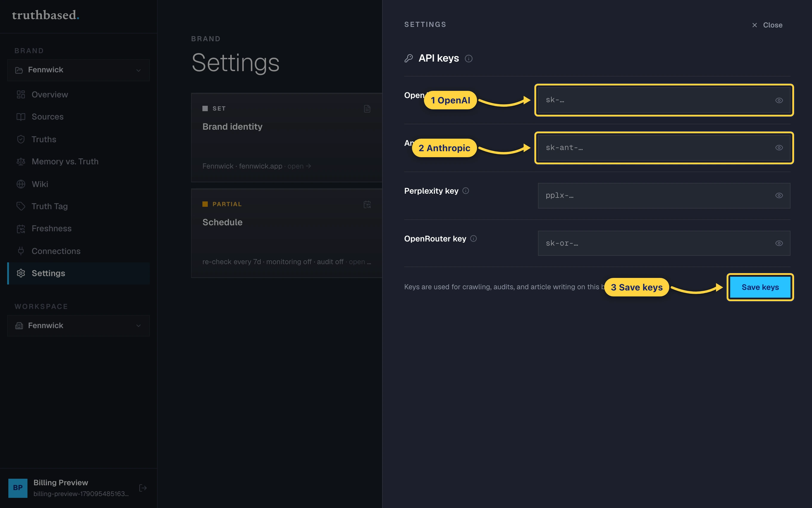Select Settings in the sidebar
812x508 pixels.
click(x=79, y=273)
